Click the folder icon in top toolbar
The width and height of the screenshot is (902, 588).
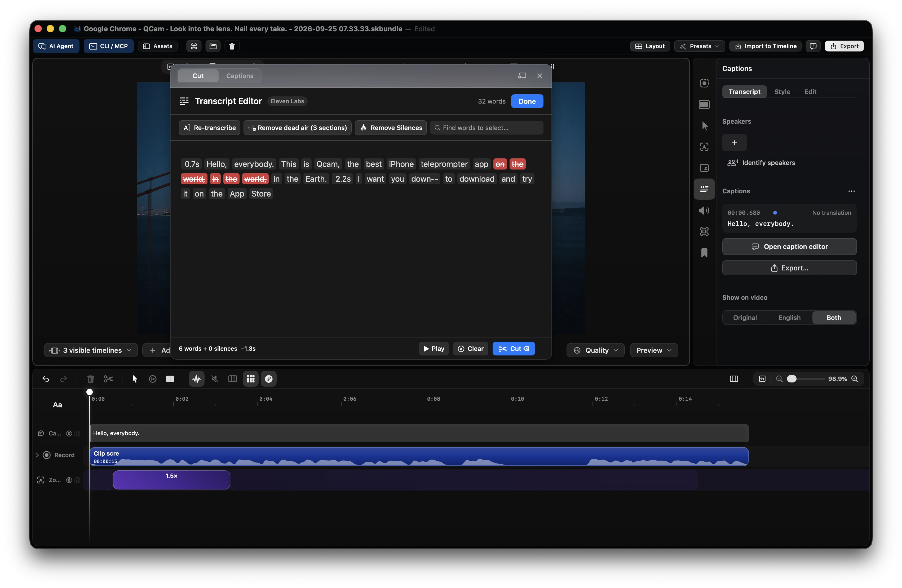pos(213,46)
